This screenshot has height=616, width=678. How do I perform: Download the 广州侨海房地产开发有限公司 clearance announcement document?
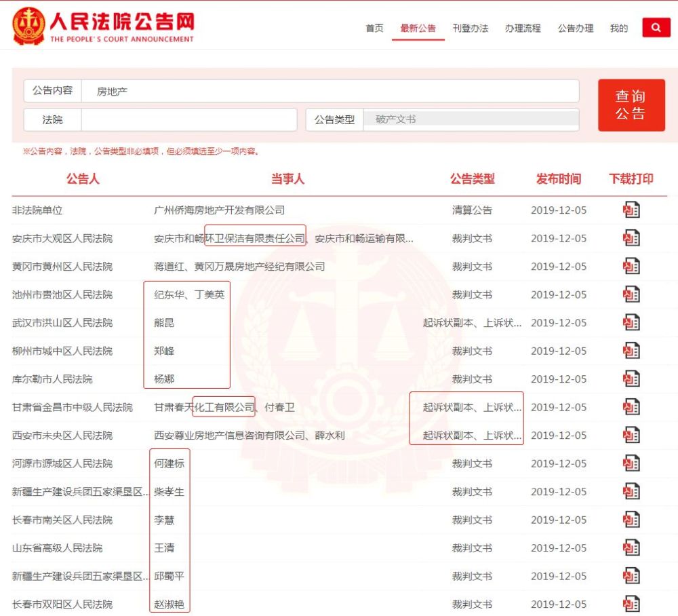pyautogui.click(x=631, y=210)
